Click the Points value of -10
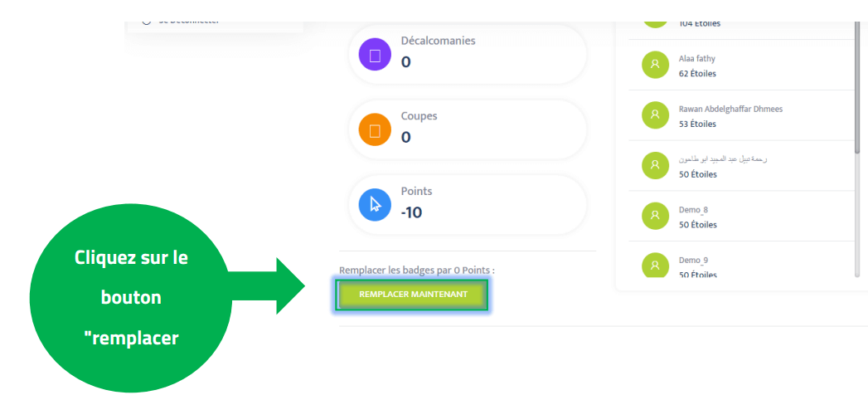Screen dimensions: 868x395 point(412,212)
